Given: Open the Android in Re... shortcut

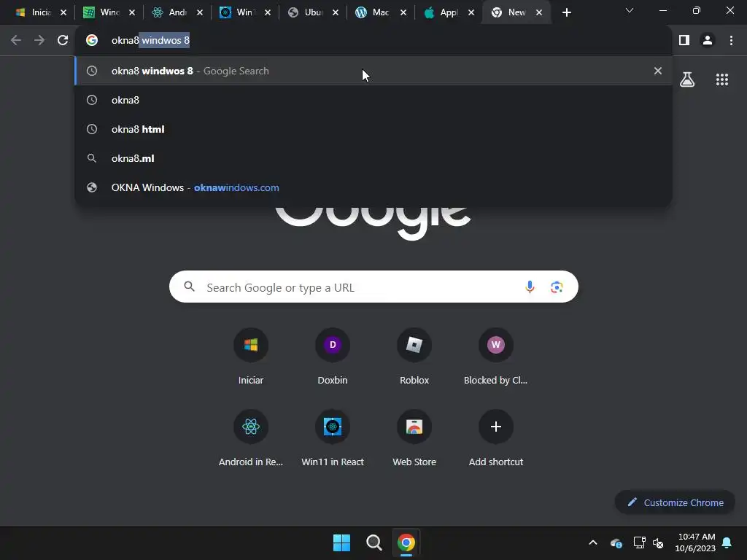Looking at the screenshot, I should pos(251,438).
